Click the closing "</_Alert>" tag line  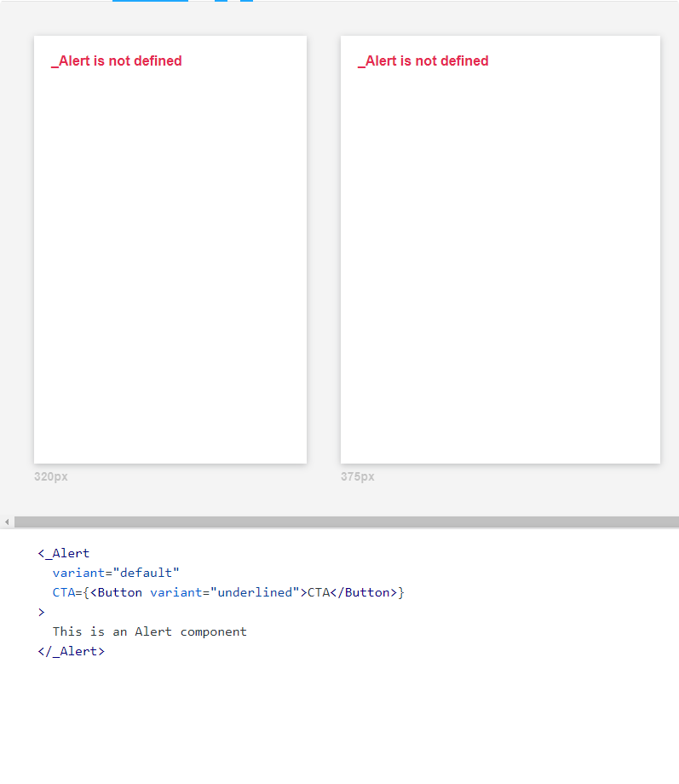[71, 652]
